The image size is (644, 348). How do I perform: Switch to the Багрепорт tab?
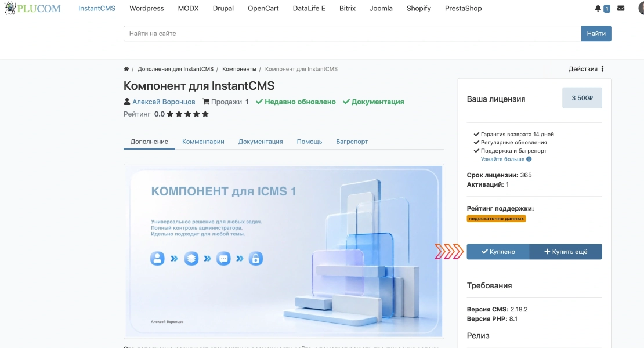pos(352,142)
